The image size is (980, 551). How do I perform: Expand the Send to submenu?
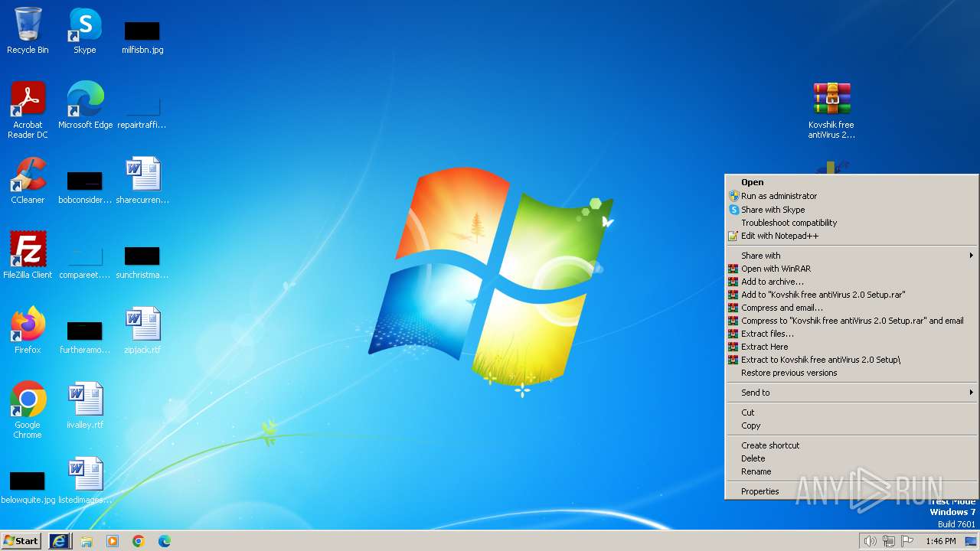tap(851, 393)
